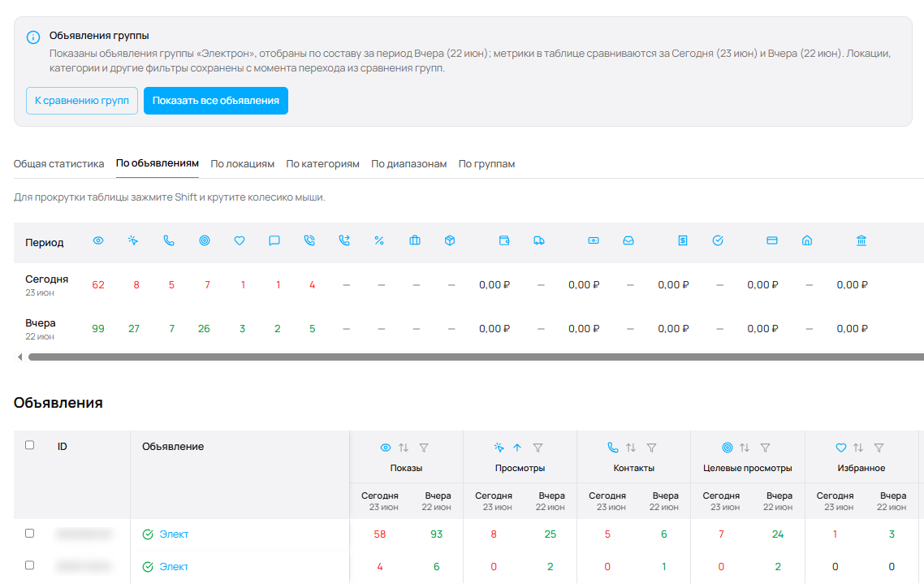Click the info icon beside Объявления группы
The height and width of the screenshot is (584, 924).
[33, 37]
